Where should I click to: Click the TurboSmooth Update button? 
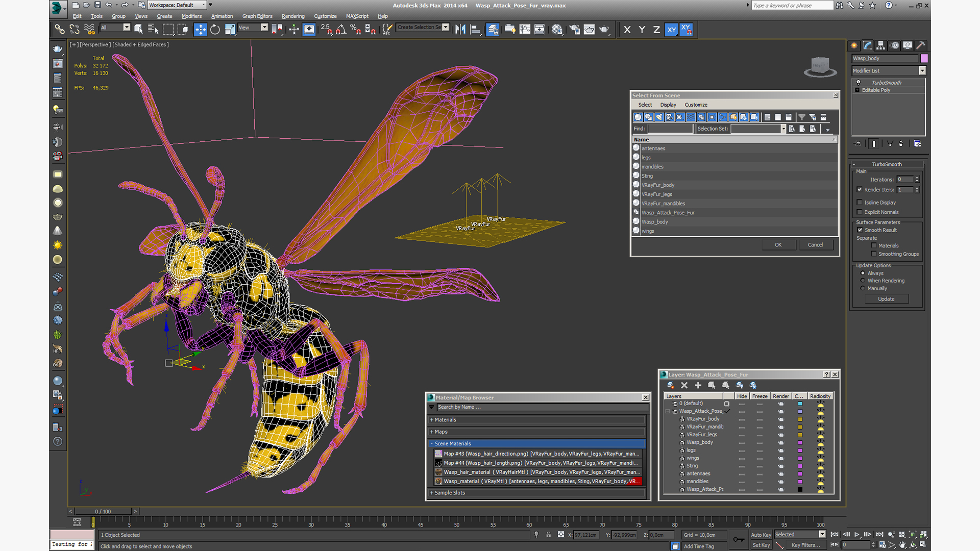click(x=886, y=299)
